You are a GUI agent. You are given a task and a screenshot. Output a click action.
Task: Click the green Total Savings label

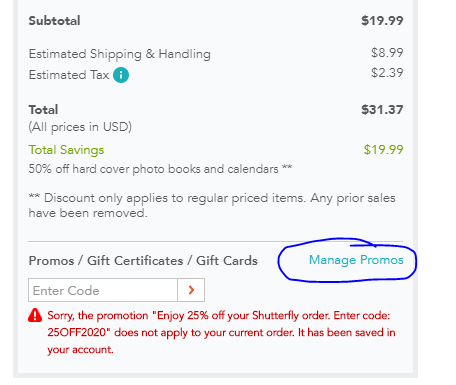click(66, 150)
